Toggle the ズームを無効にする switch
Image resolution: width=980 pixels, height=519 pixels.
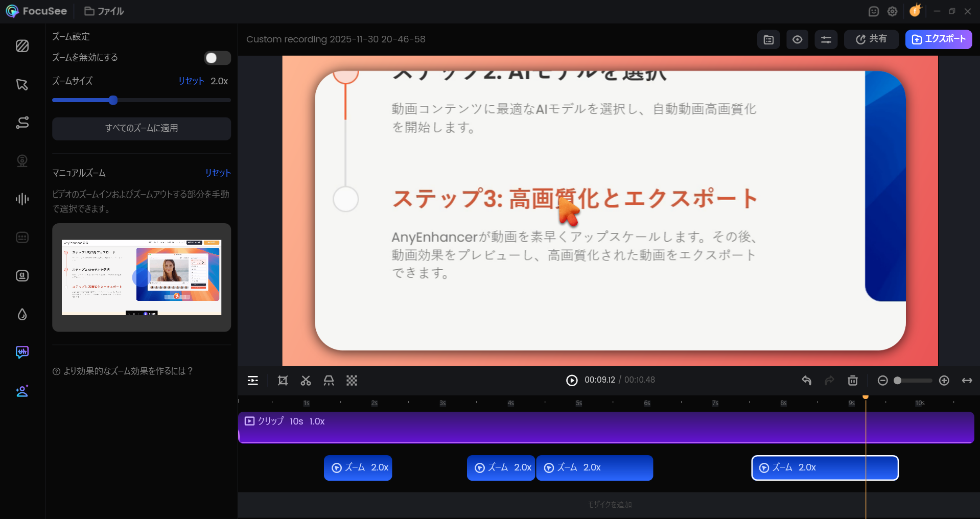217,58
